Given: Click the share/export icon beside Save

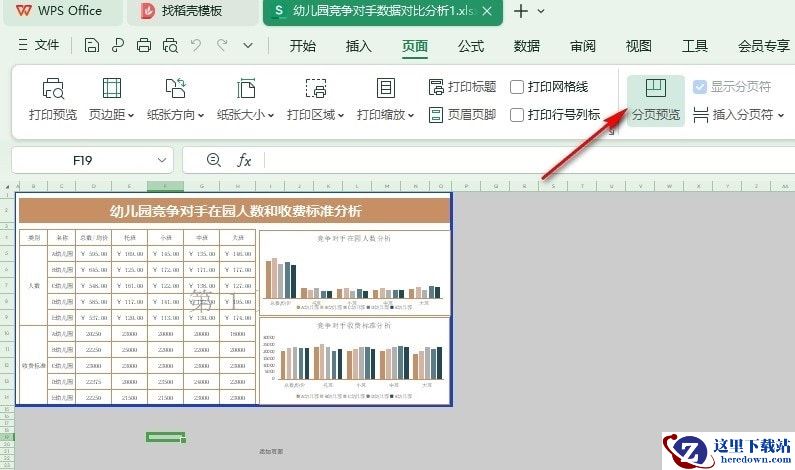Looking at the screenshot, I should click(x=118, y=46).
